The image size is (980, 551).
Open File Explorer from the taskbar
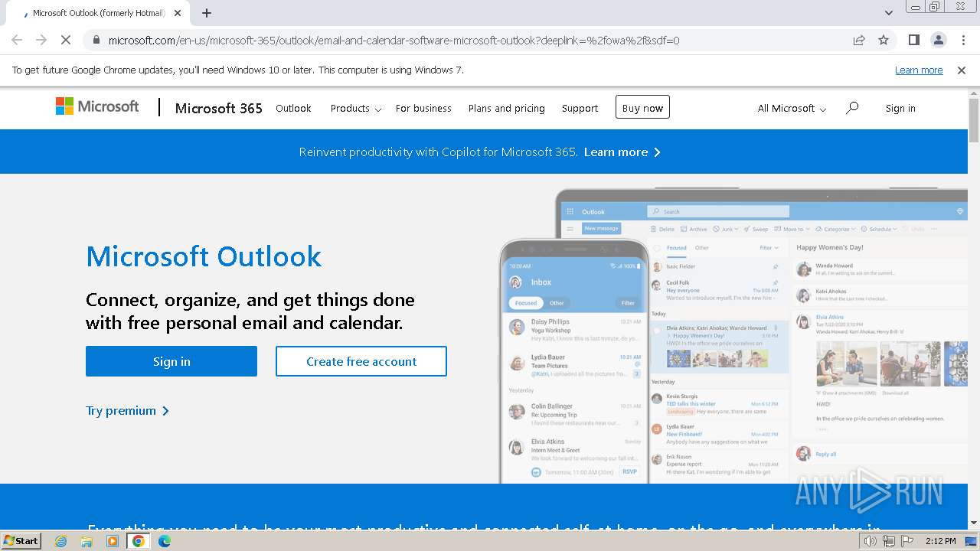87,541
